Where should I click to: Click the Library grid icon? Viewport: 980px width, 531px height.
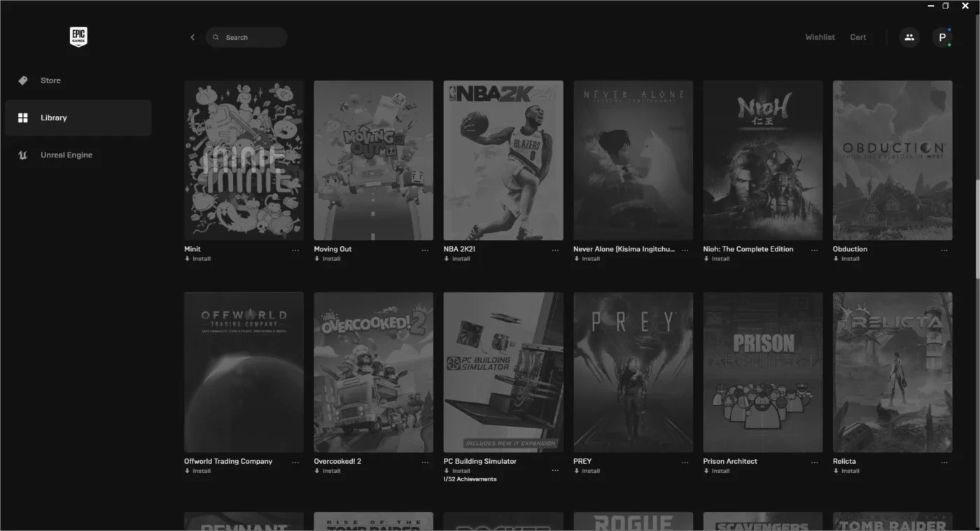pyautogui.click(x=23, y=118)
